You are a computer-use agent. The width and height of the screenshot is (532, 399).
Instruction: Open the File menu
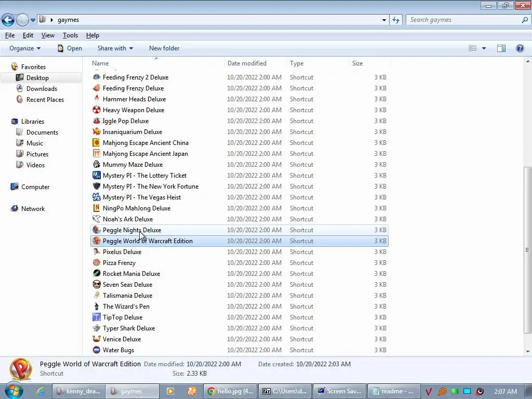[10, 35]
